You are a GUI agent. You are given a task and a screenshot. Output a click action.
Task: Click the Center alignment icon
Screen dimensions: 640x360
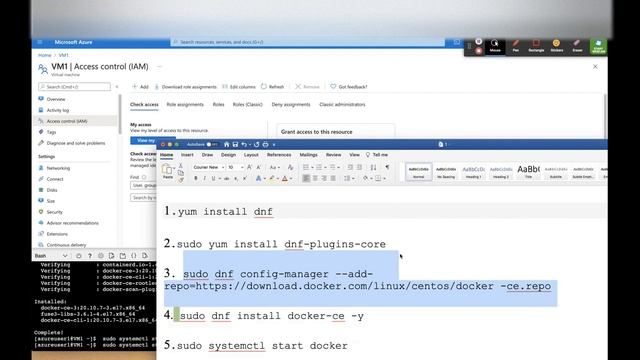click(315, 178)
